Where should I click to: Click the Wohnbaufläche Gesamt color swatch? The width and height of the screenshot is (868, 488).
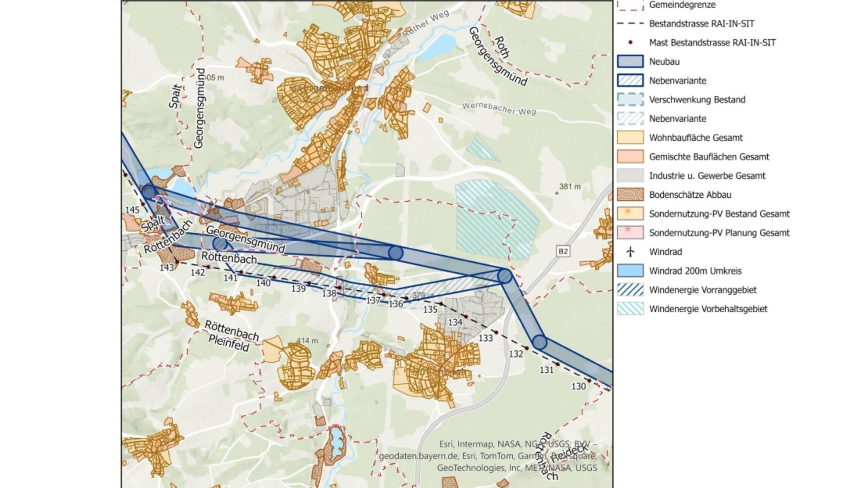(x=630, y=138)
